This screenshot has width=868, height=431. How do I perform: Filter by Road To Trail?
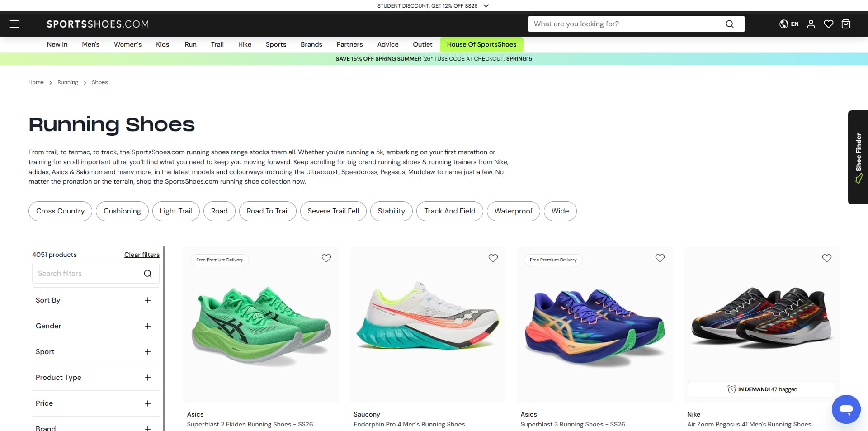coord(268,211)
